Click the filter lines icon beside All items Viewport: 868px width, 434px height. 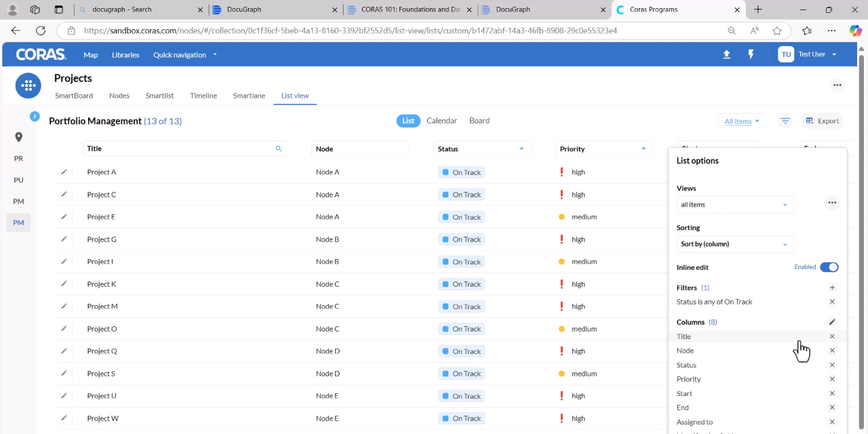click(x=785, y=121)
